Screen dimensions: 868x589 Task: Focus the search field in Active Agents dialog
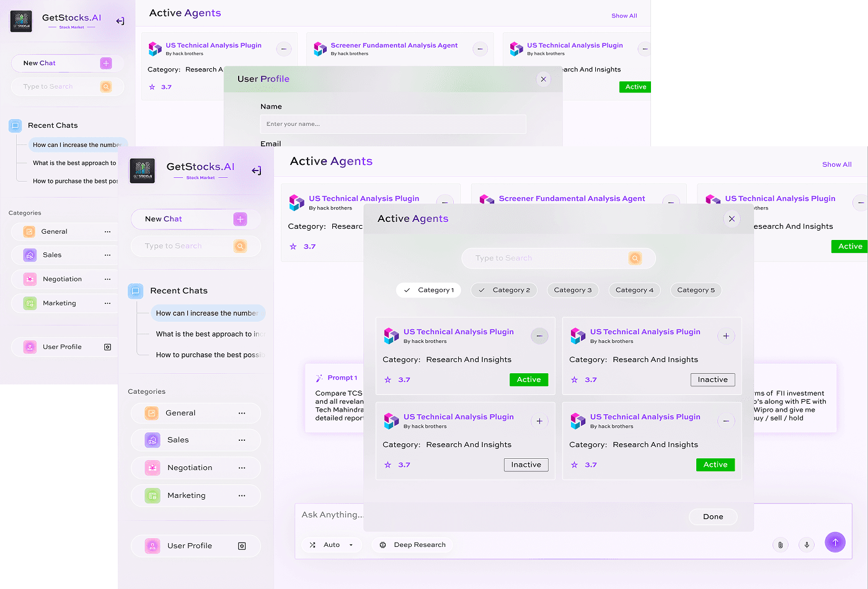point(558,258)
